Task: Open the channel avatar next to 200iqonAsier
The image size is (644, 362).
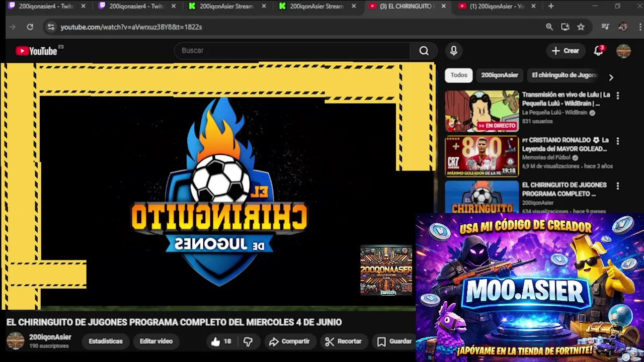Action: [x=15, y=341]
